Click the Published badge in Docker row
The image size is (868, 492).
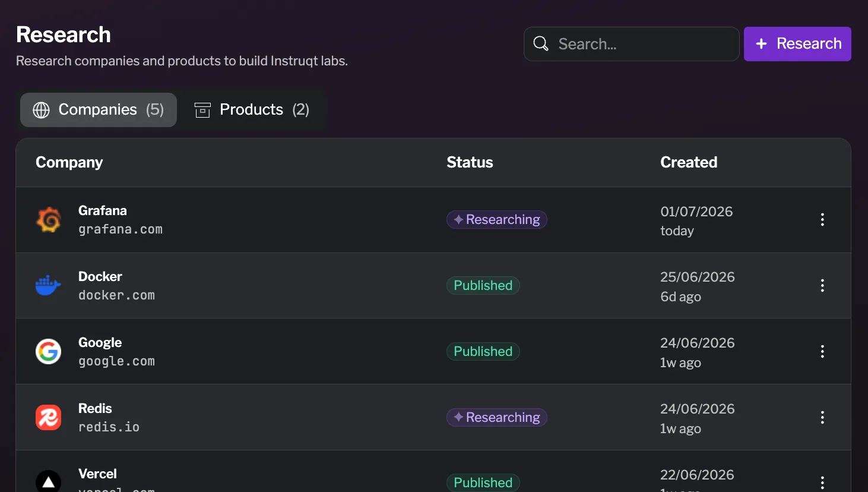483,286
